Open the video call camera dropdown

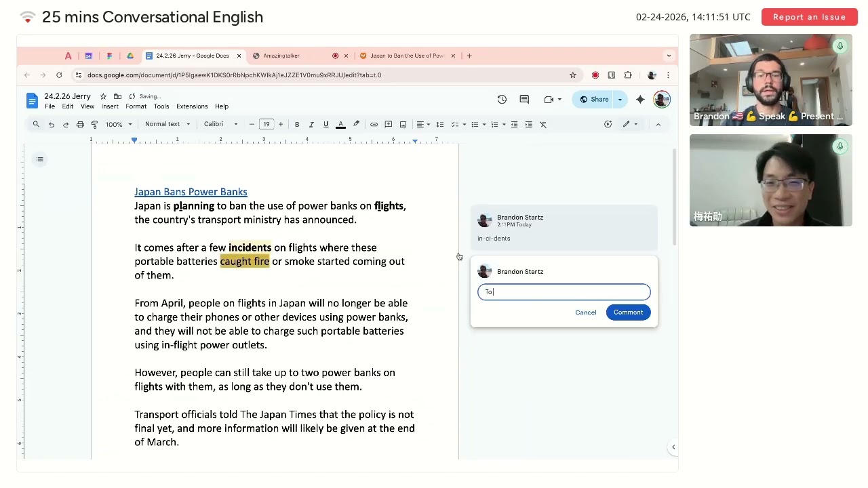[552, 100]
